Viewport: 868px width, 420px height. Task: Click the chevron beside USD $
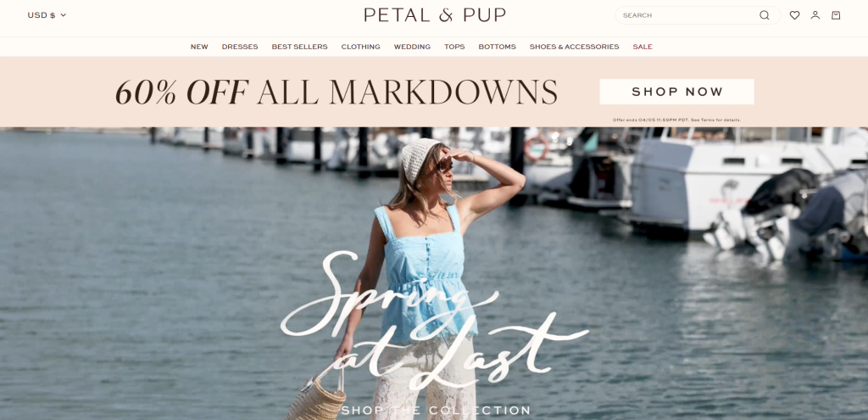63,15
